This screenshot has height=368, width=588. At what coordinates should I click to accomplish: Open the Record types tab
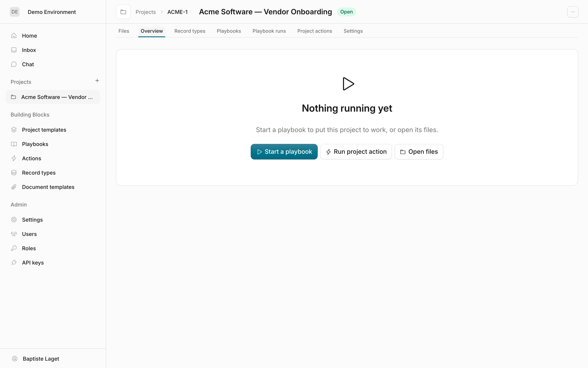pyautogui.click(x=190, y=31)
